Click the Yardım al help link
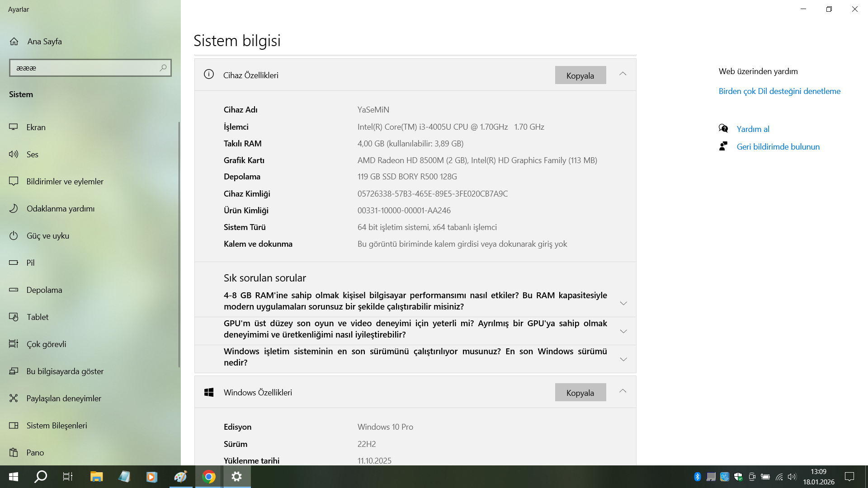 [753, 129]
